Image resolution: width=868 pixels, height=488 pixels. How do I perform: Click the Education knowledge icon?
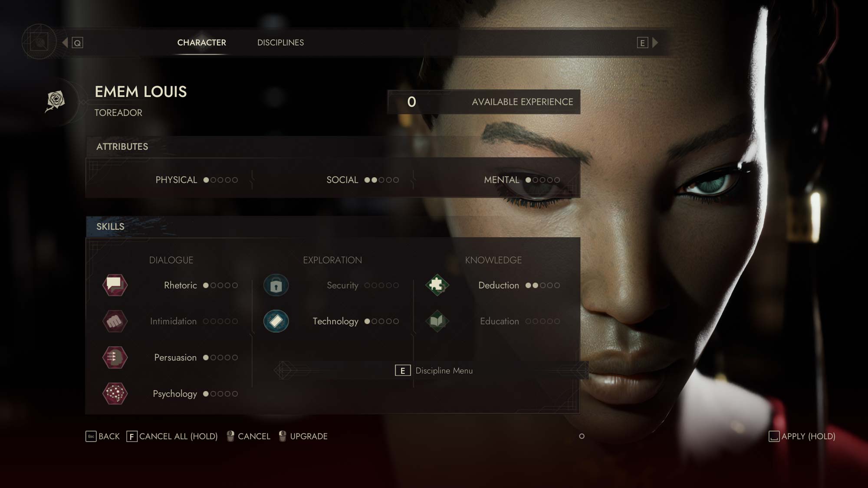(436, 321)
